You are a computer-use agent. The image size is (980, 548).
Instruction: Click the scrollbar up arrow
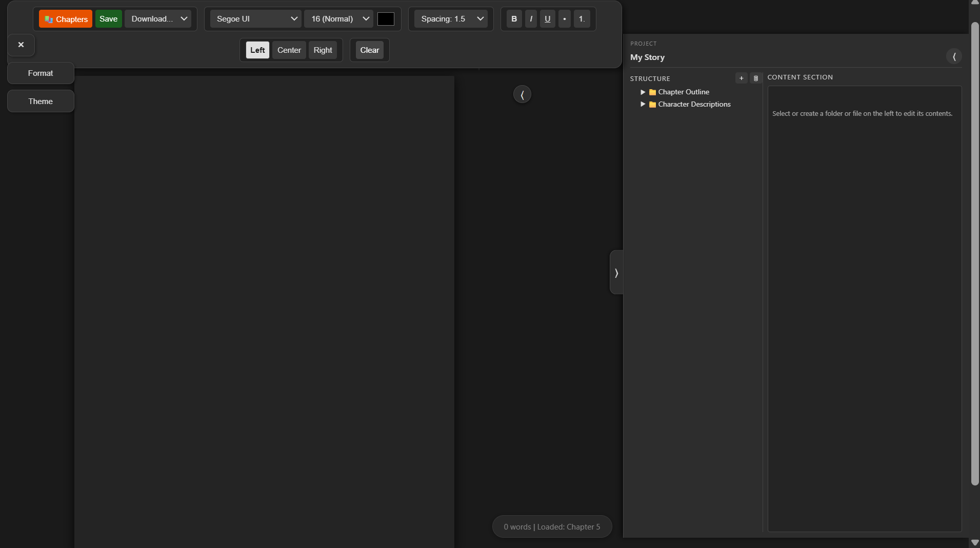click(975, 3)
